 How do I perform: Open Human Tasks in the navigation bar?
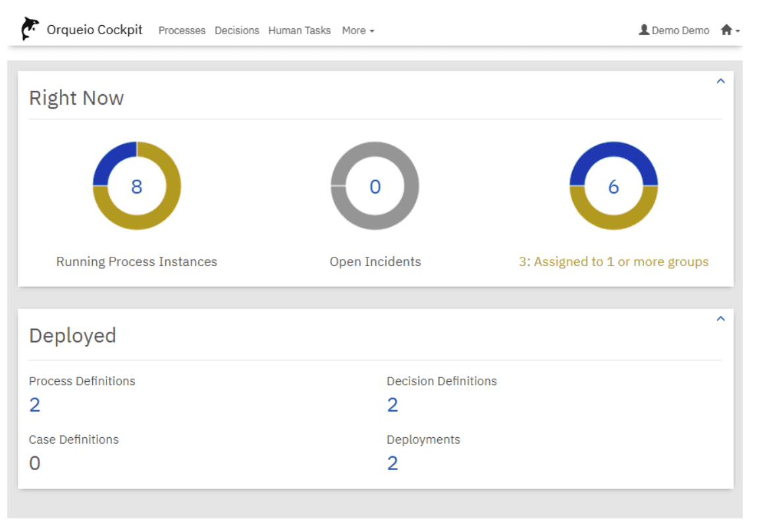299,30
